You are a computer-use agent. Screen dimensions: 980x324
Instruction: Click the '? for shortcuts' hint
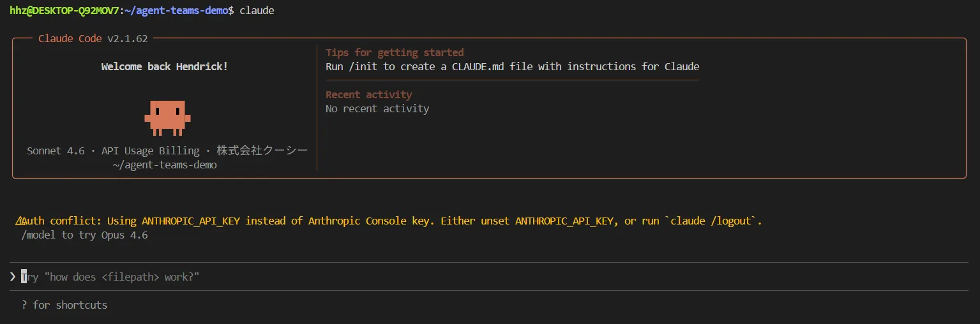[64, 305]
